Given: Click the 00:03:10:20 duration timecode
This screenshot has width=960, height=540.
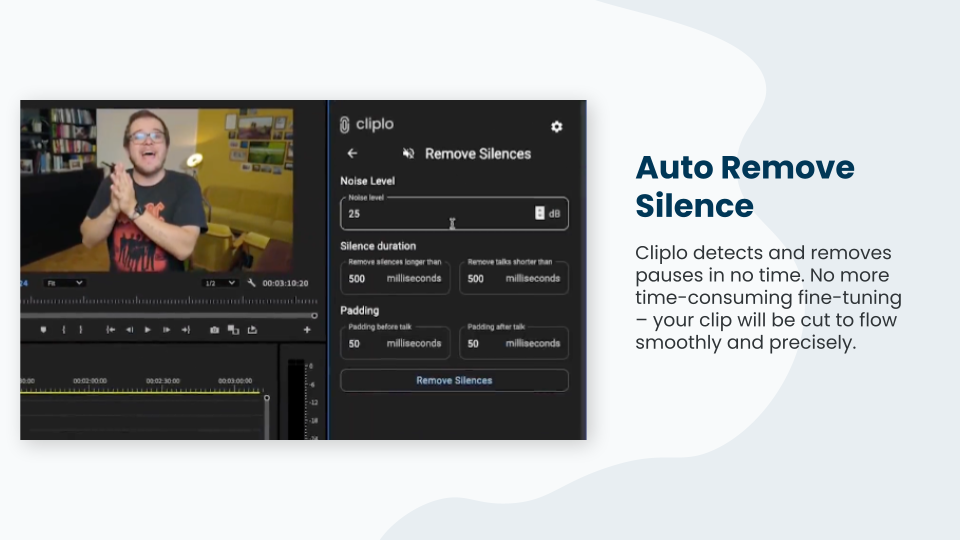Looking at the screenshot, I should click(285, 283).
